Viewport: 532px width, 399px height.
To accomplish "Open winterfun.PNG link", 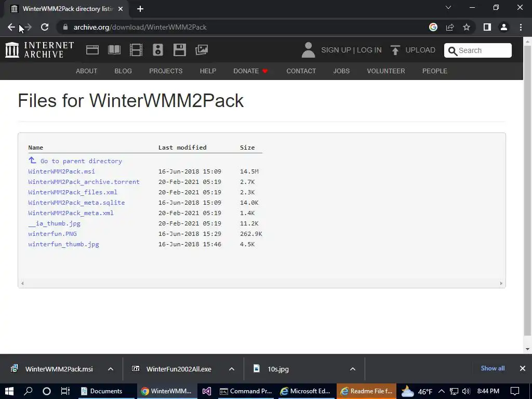I will [52, 234].
